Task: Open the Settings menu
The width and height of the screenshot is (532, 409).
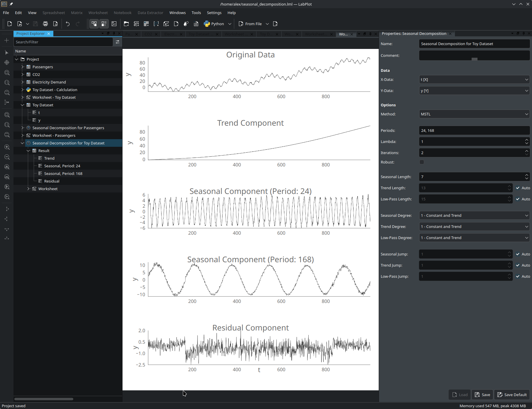Action: [x=214, y=13]
